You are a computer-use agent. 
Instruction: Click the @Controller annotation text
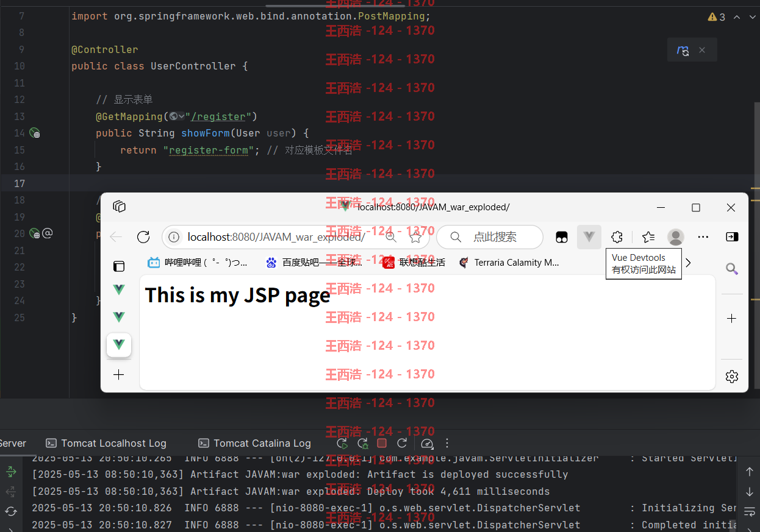point(105,49)
